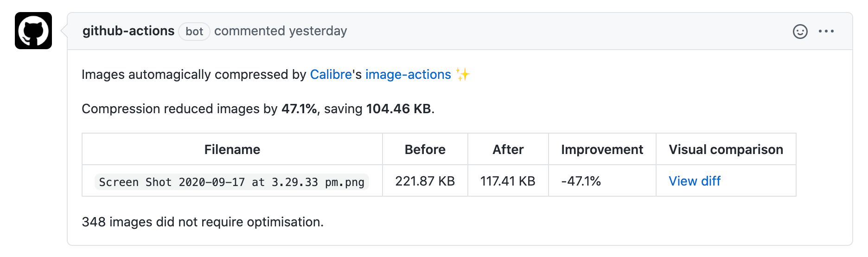This screenshot has width=868, height=257.
Task: Follow the image-actions link
Action: 408,74
